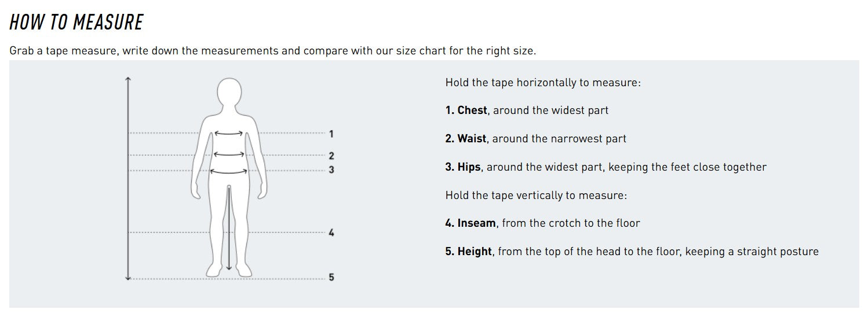The image size is (868, 313).
Task: Click number 2 label beside the diagram
Action: click(331, 156)
